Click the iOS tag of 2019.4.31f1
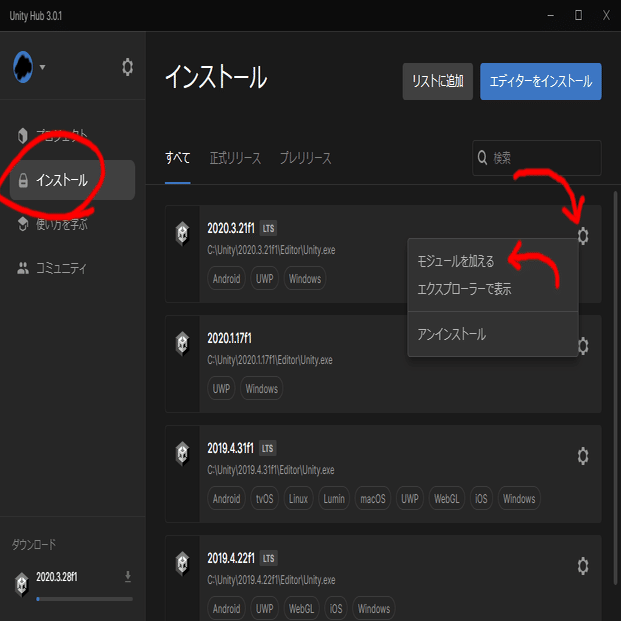The height and width of the screenshot is (621, 621). 481,498
